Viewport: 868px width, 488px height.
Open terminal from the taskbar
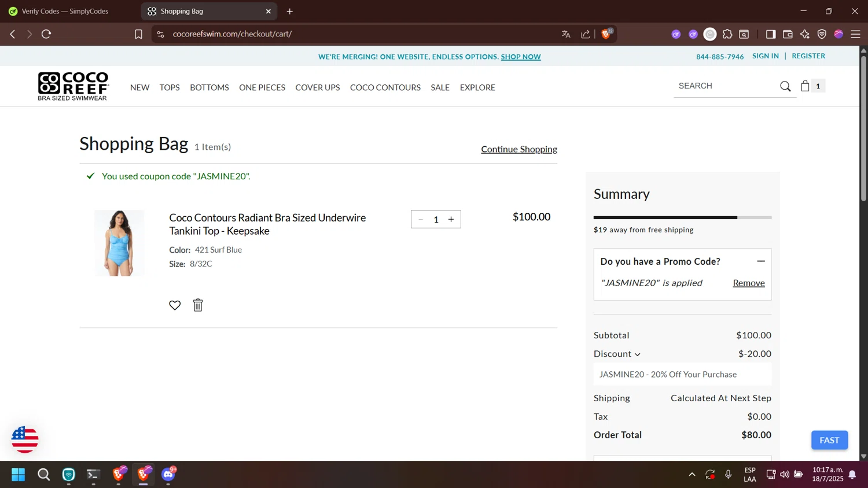tap(93, 474)
